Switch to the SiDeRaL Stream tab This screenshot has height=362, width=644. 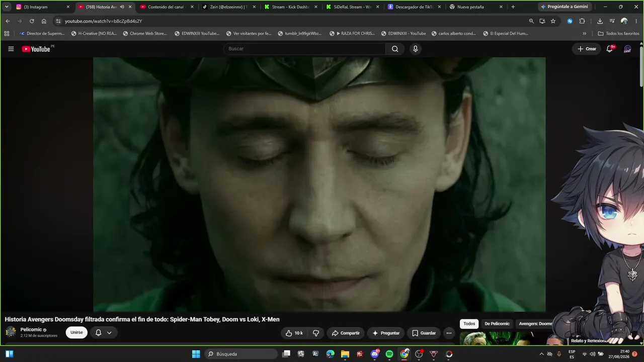352,7
